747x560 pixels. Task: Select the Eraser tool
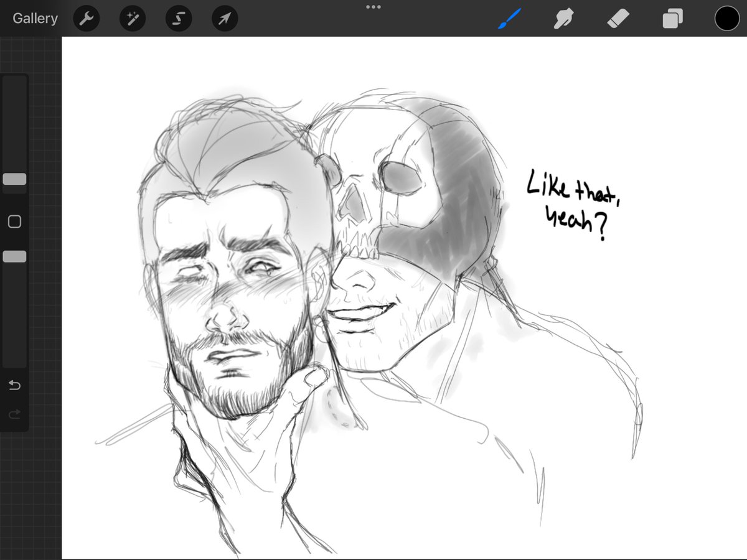[618, 19]
